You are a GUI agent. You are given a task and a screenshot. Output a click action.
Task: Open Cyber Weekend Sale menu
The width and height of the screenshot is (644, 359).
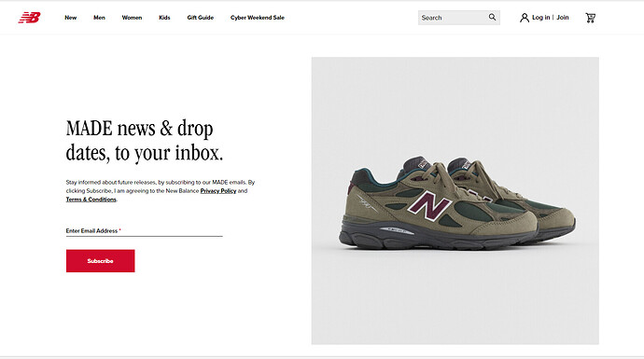pyautogui.click(x=258, y=18)
